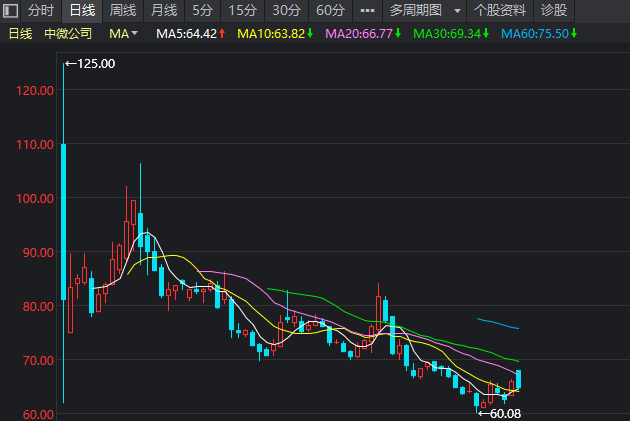Open the 周线 weekly chart tab

[123, 10]
